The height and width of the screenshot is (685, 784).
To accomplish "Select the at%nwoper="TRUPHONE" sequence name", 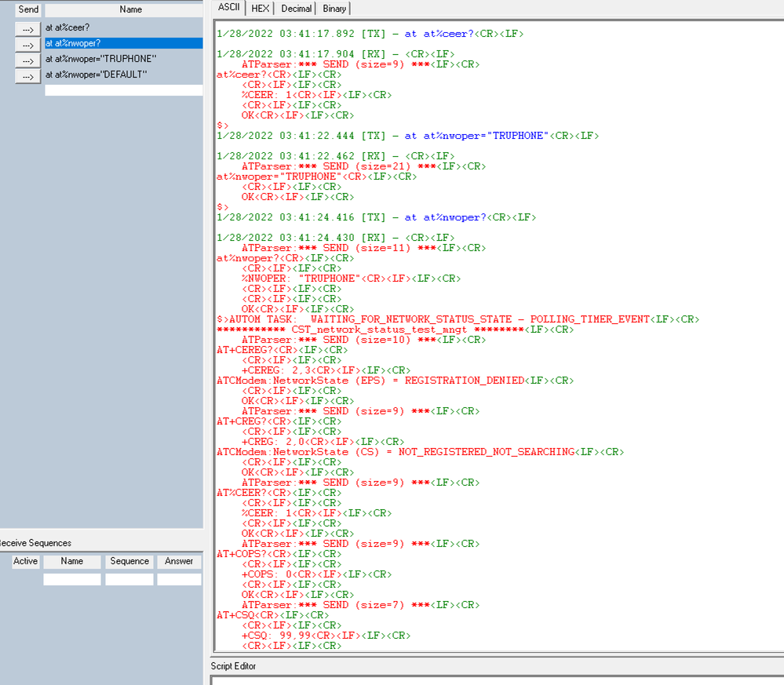I will pos(123,59).
